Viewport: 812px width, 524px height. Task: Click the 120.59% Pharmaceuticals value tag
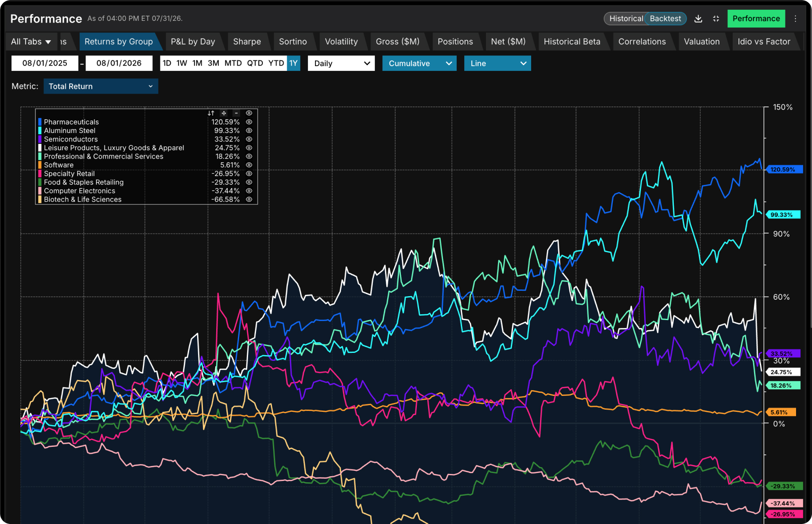coord(784,169)
